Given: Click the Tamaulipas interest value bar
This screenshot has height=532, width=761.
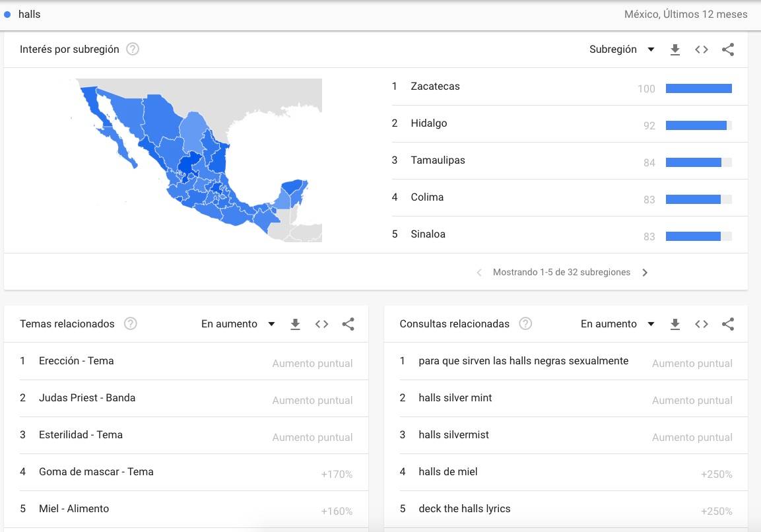Looking at the screenshot, I should 698,162.
